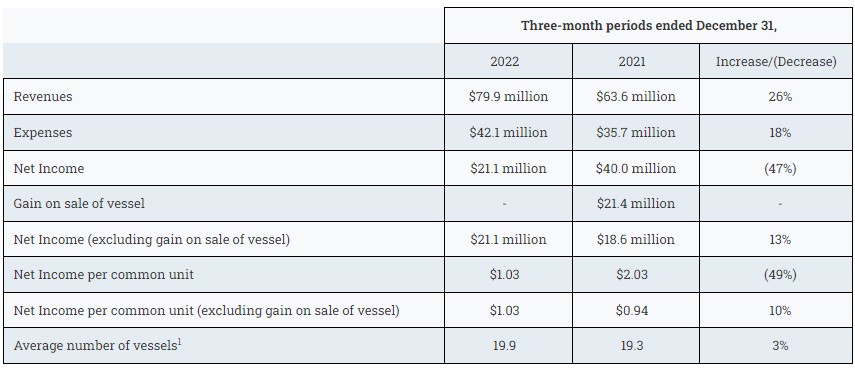855x369 pixels.
Task: Click the $63.6 million revenues cell
Action: click(x=636, y=97)
